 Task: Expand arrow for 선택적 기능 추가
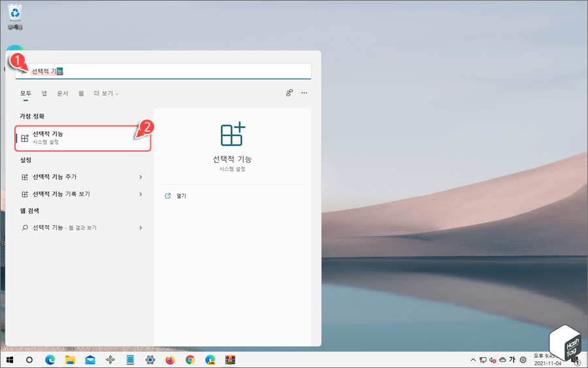click(x=140, y=177)
